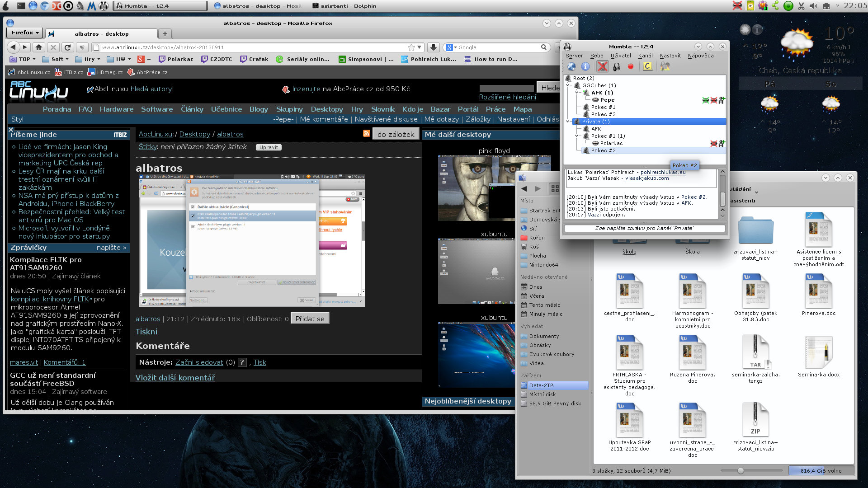Click the Upravit tags button
Viewport: 868px width, 488px height.
269,147
